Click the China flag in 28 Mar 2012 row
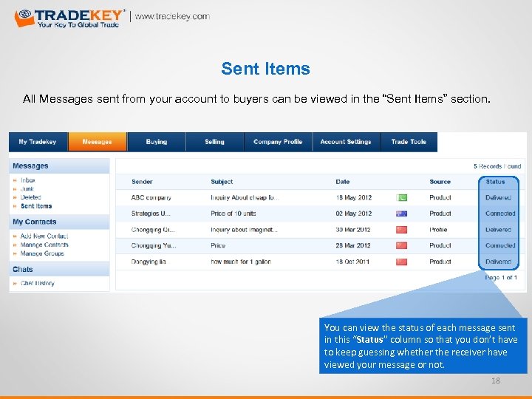Image resolution: width=532 pixels, height=399 pixels. pos(401,245)
